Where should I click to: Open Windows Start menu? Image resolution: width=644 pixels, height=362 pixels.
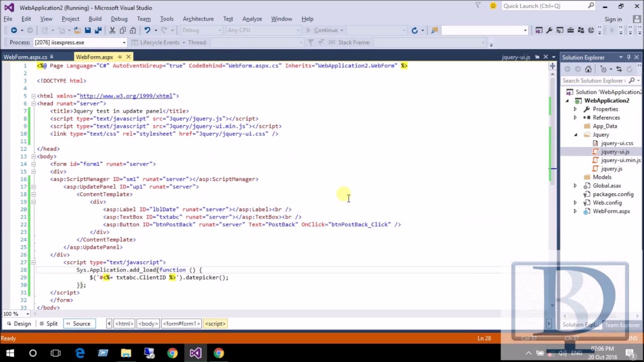(10, 353)
